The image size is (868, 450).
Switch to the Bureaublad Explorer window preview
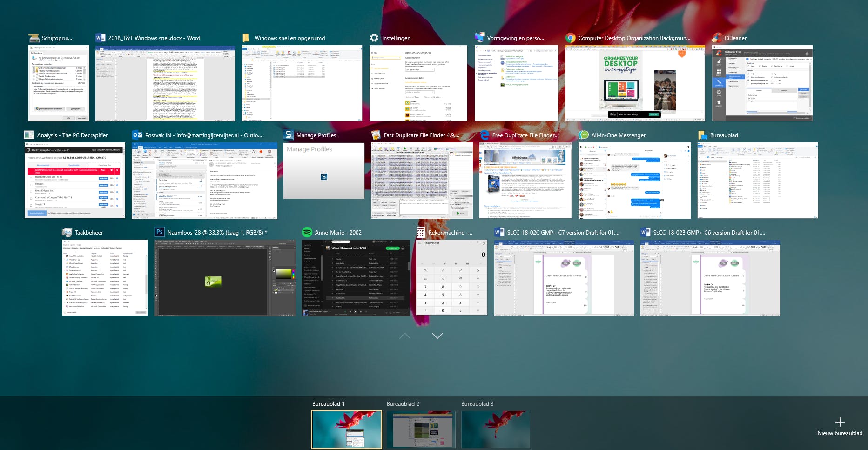[x=758, y=181]
